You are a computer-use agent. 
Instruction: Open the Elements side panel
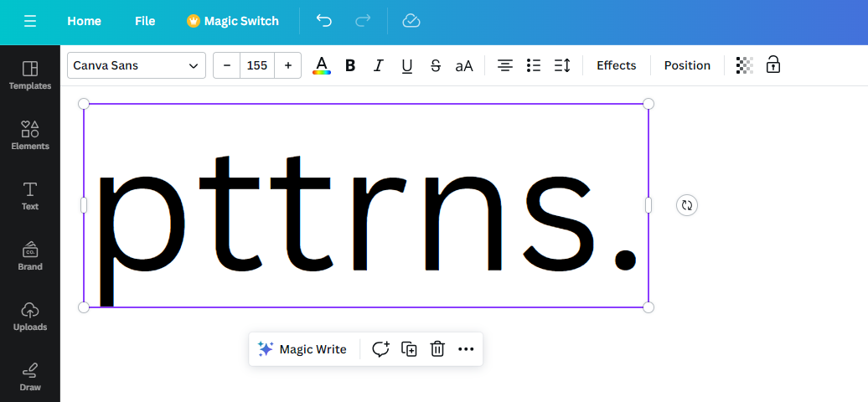(30, 136)
